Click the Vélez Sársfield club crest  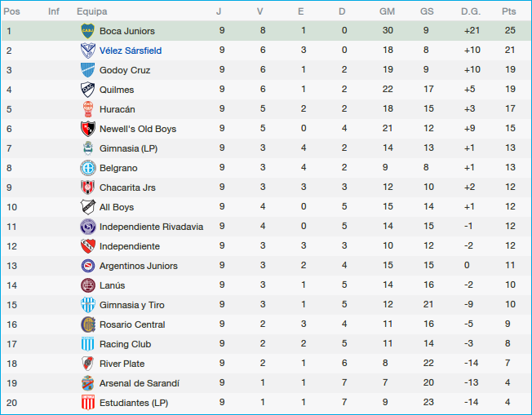[87, 51]
